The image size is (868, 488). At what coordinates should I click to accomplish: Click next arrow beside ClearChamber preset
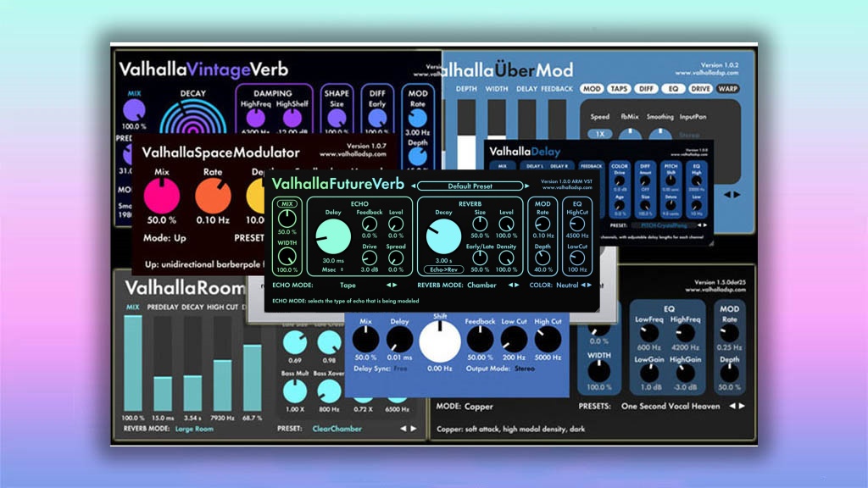pyautogui.click(x=414, y=429)
